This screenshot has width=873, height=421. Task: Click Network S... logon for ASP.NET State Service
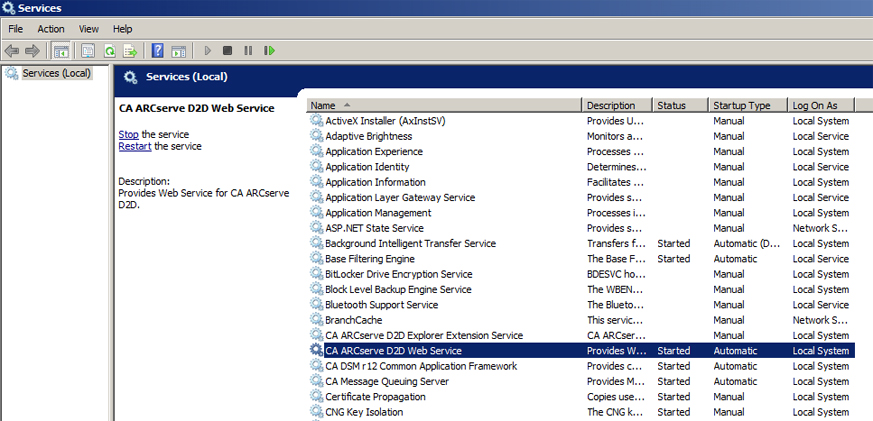click(x=820, y=228)
